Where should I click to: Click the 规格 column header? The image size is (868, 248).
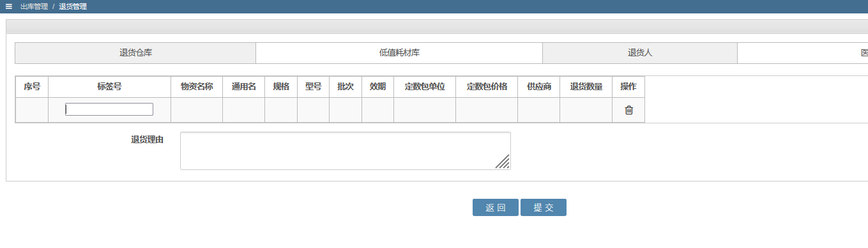pyautogui.click(x=281, y=87)
